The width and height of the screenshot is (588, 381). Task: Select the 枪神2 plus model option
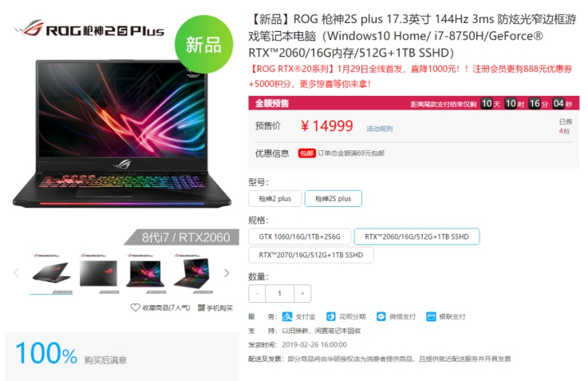275,199
